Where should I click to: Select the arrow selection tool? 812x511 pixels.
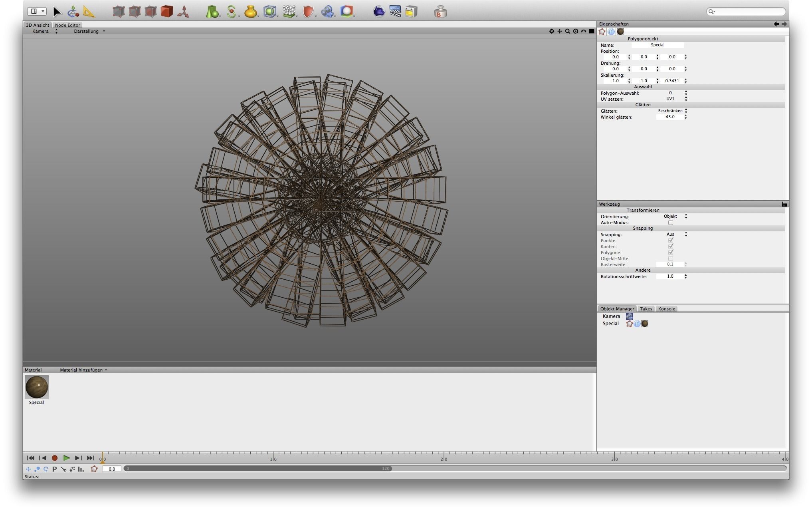pyautogui.click(x=57, y=12)
